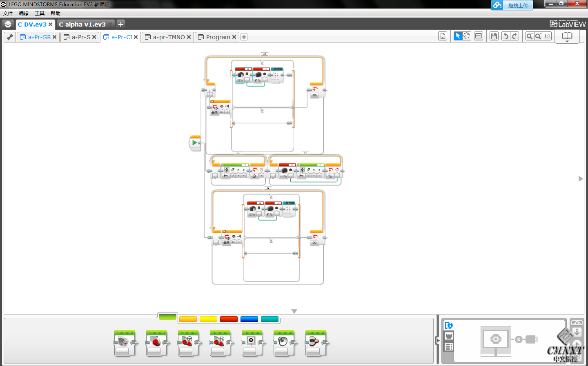Open the Brick Information hardware tab
The image size is (588, 366).
pos(449,326)
